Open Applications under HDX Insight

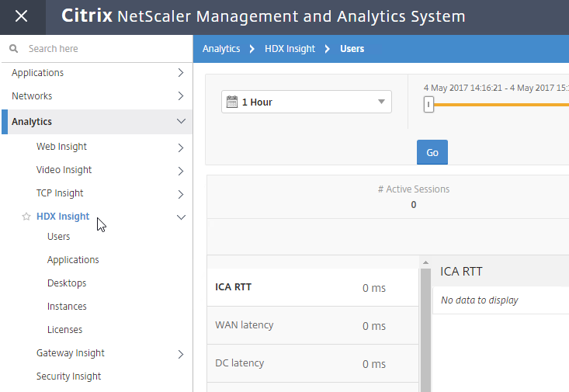pos(73,260)
